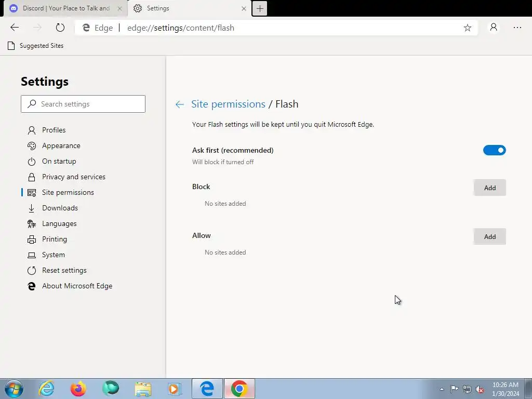Click the Printing printer icon
Viewport: 532px width, 399px height.
32,239
